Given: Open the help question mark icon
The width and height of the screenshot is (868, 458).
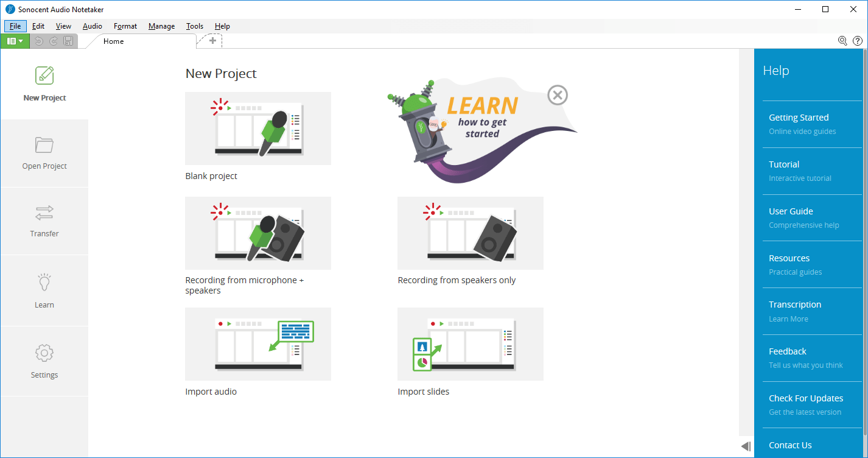Looking at the screenshot, I should 858,41.
